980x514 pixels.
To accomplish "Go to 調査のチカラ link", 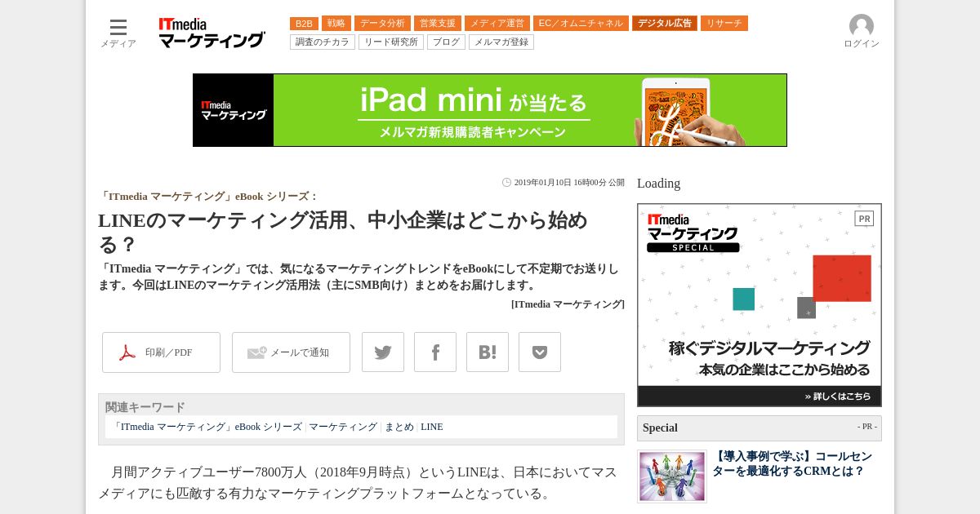I will 323,42.
